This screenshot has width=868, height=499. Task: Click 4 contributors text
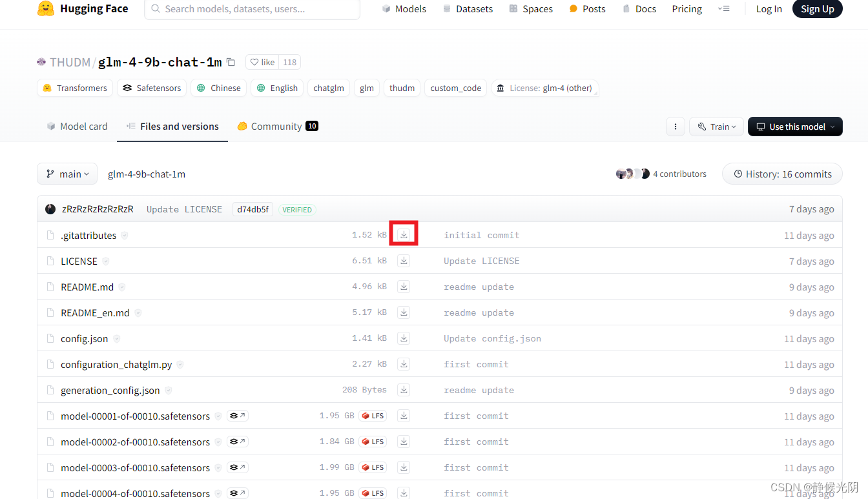pos(679,174)
